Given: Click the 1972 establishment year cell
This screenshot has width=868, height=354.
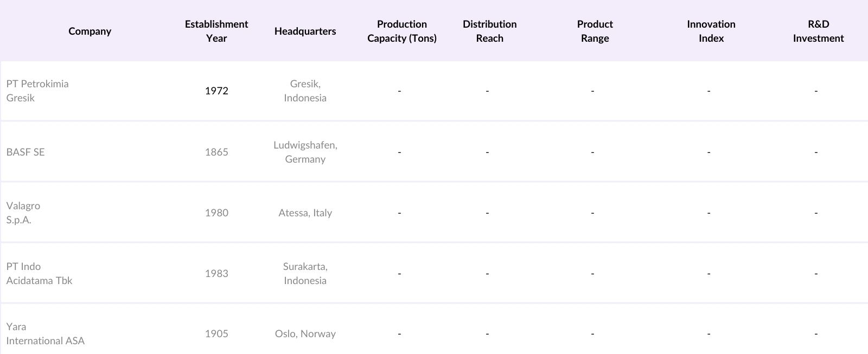Looking at the screenshot, I should [x=216, y=91].
